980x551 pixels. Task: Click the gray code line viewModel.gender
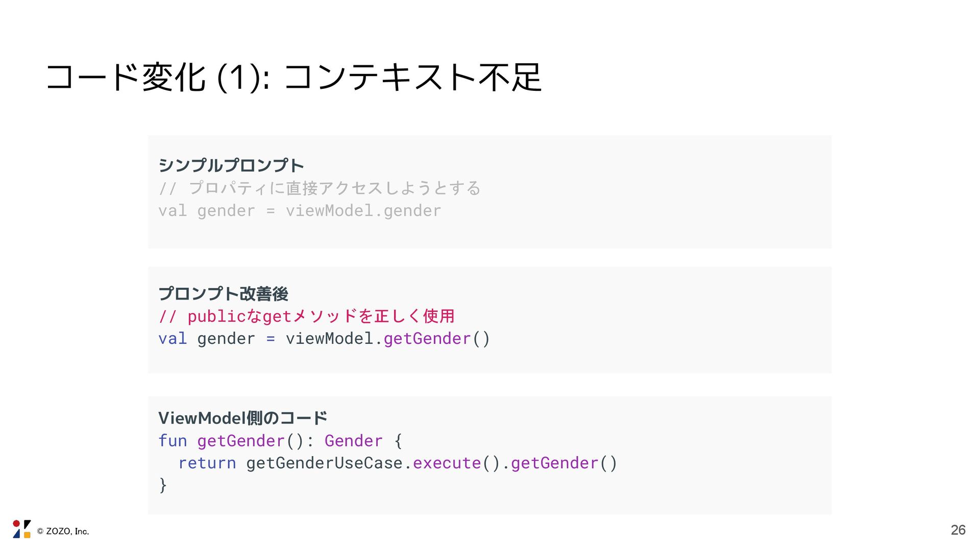[x=363, y=211]
